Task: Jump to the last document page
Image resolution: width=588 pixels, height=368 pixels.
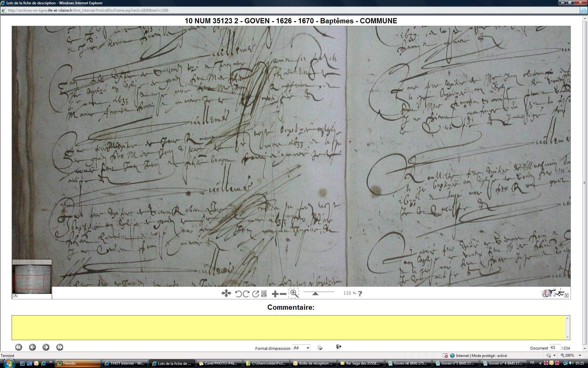Action: pos(60,347)
